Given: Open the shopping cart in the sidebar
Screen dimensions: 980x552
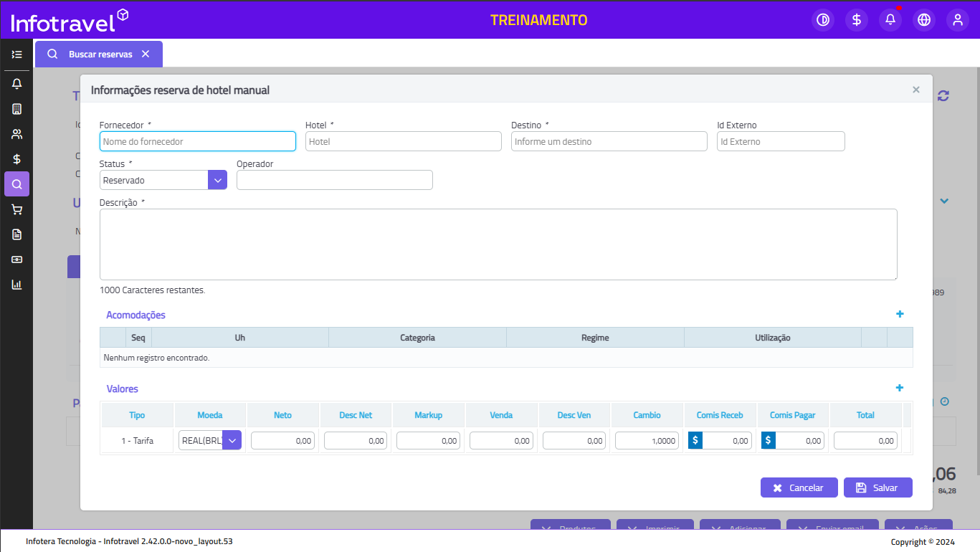Looking at the screenshot, I should pos(17,209).
